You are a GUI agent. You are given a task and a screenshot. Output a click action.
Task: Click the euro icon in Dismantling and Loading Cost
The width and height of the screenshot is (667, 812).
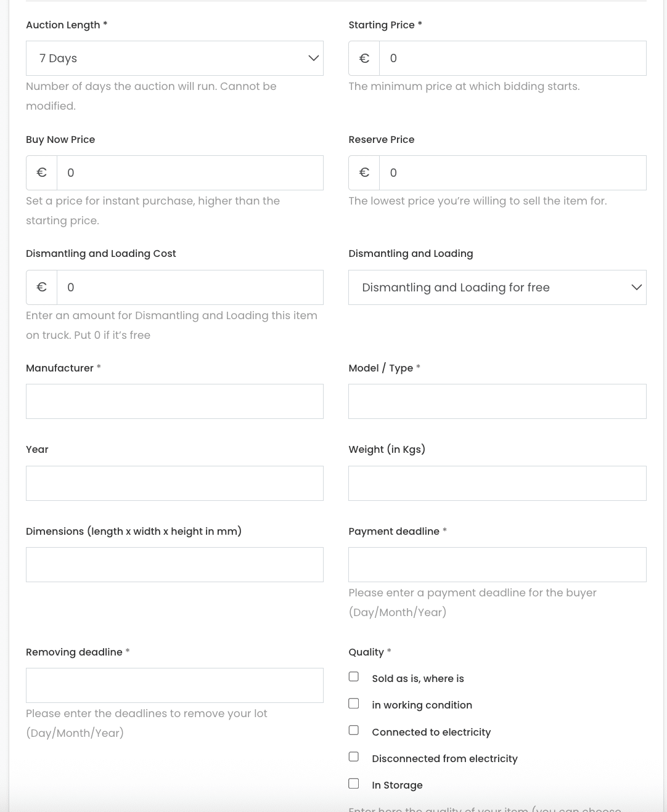point(42,288)
